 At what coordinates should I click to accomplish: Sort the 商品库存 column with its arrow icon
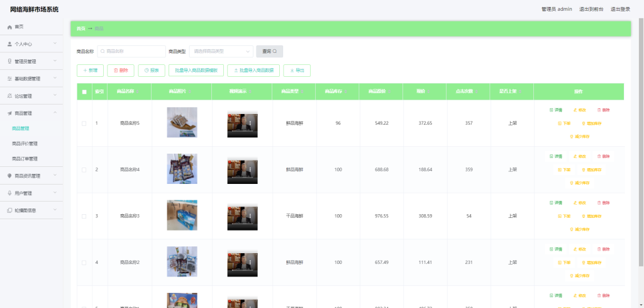point(346,92)
